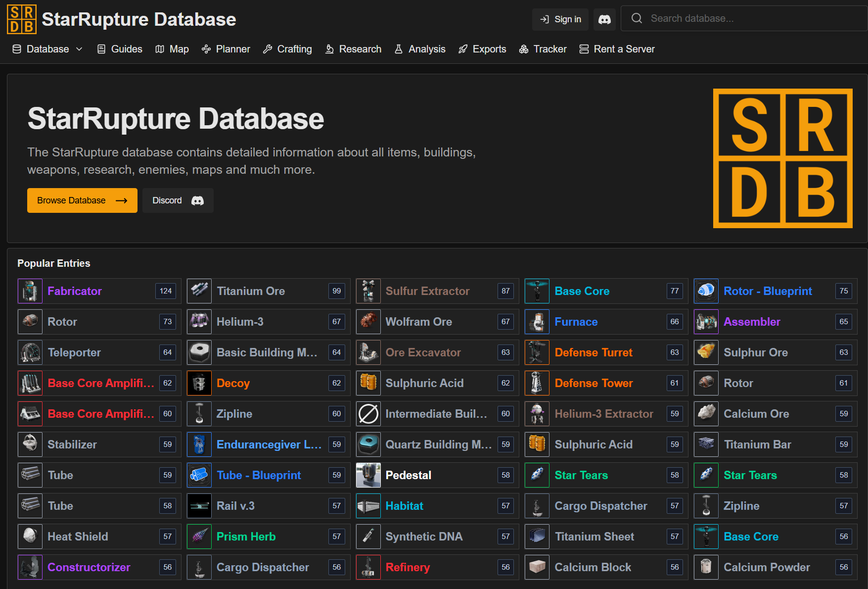Expand the Database dropdown menu

[x=47, y=49]
